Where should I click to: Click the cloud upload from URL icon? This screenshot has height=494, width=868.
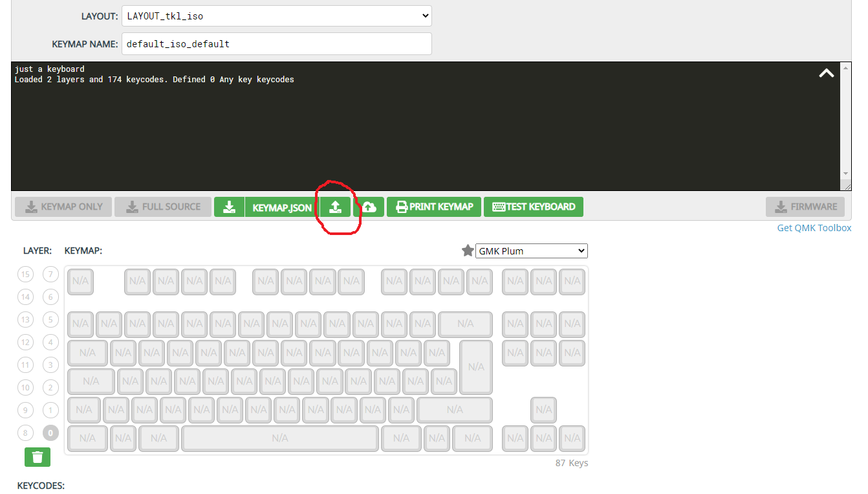coord(369,207)
